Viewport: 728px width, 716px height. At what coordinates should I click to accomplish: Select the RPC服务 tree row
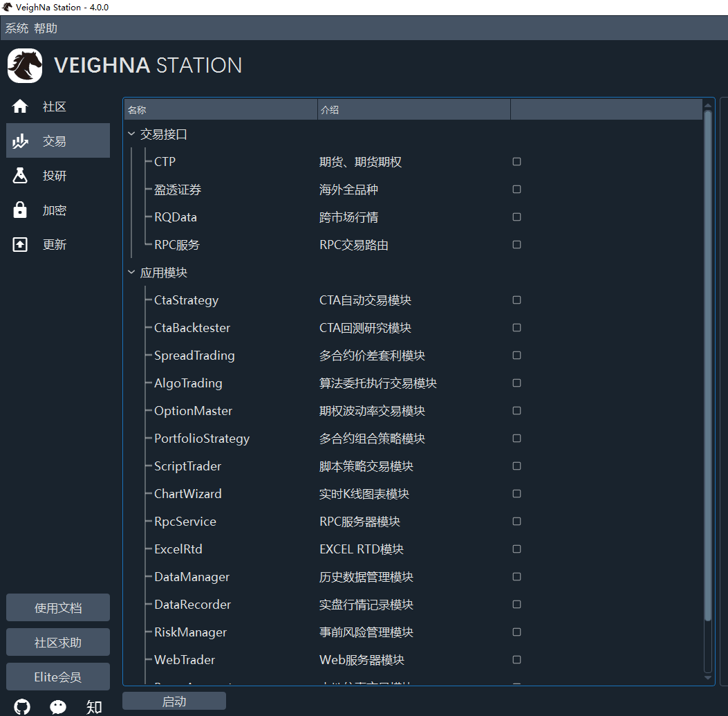tap(413, 244)
